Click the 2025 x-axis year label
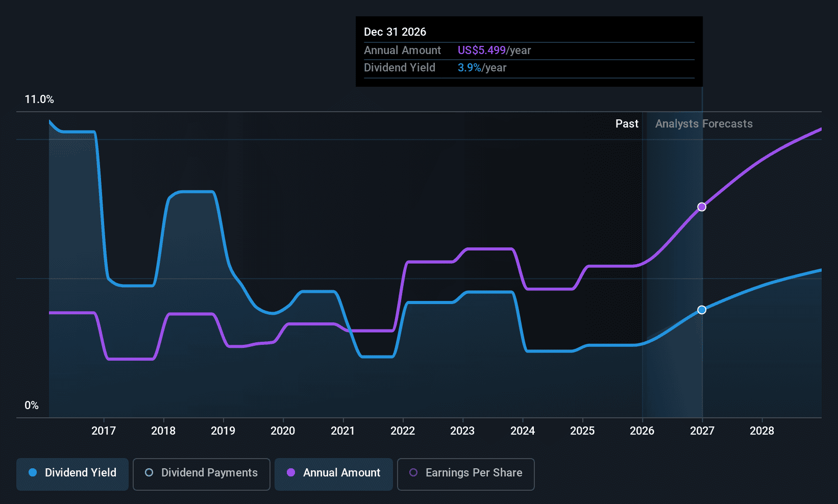The width and height of the screenshot is (838, 504). click(x=582, y=431)
